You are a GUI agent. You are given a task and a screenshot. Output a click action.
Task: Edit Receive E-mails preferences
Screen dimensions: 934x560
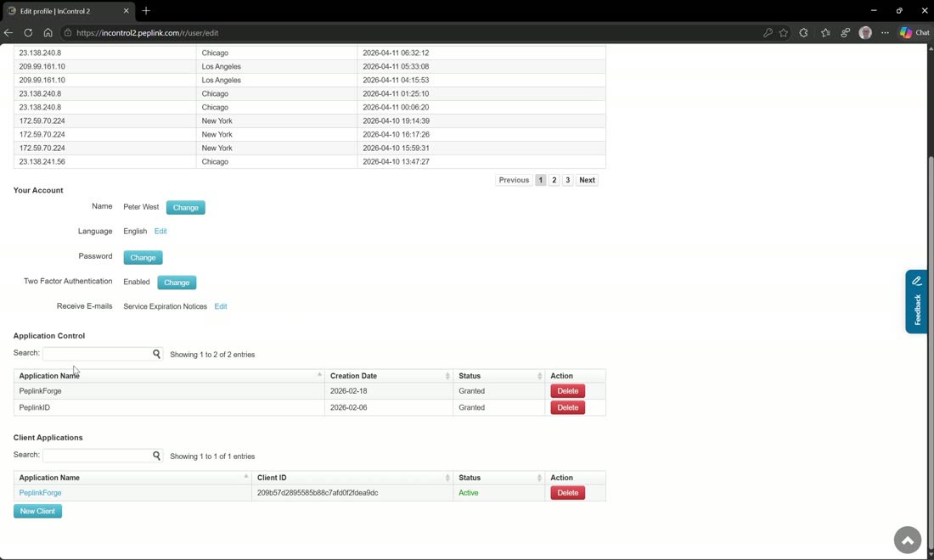(221, 306)
